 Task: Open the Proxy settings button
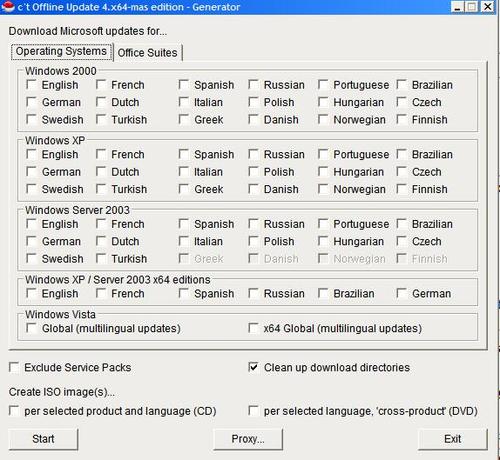click(248, 439)
